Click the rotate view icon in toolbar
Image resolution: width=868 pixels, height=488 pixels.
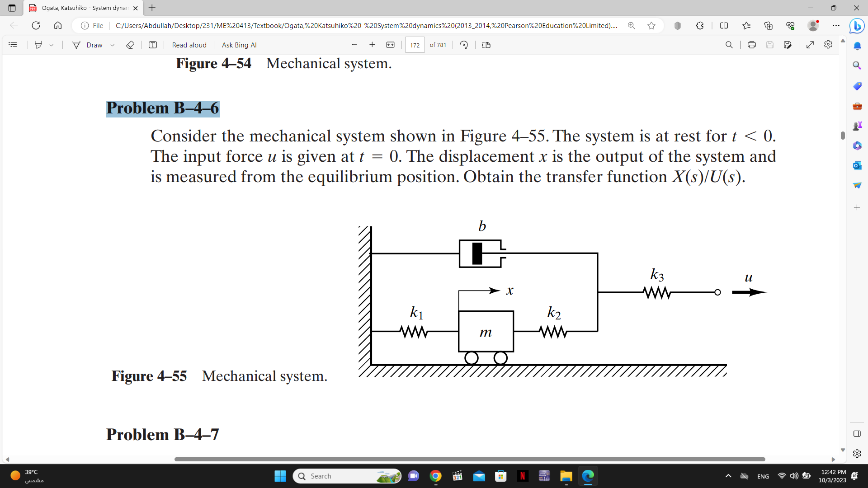(x=465, y=45)
